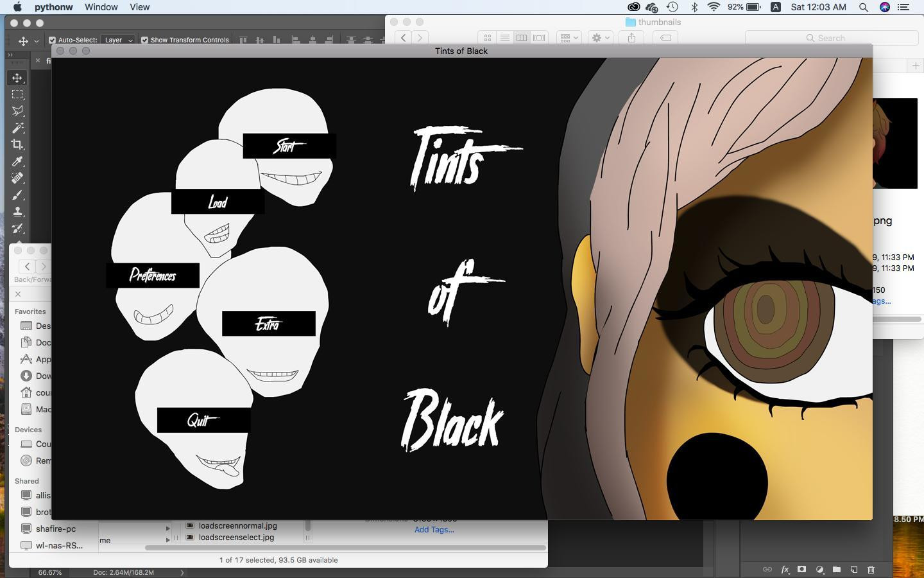Switch thumbnails window to list view
Viewport: 924px width, 578px height.
click(505, 38)
